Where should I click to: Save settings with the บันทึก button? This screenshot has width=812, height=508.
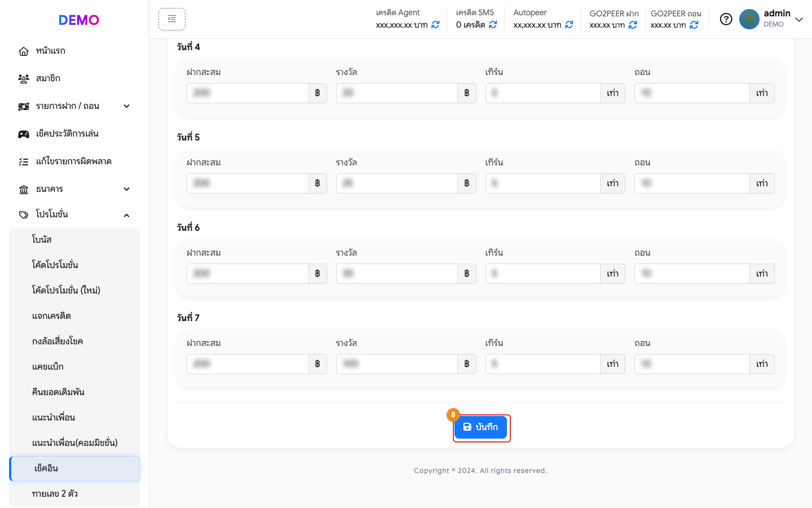[480, 427]
